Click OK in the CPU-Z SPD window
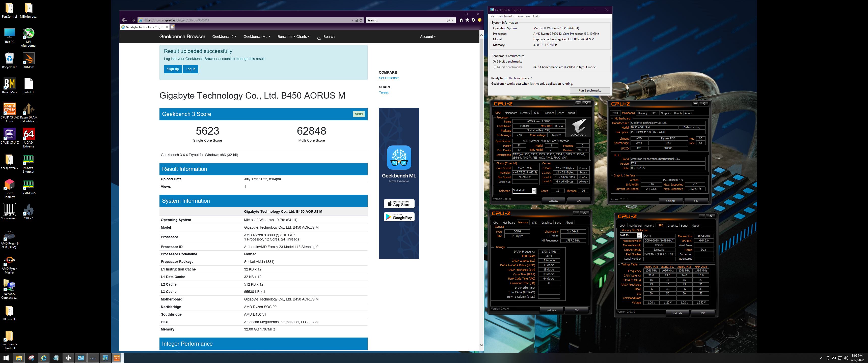 pyautogui.click(x=702, y=313)
